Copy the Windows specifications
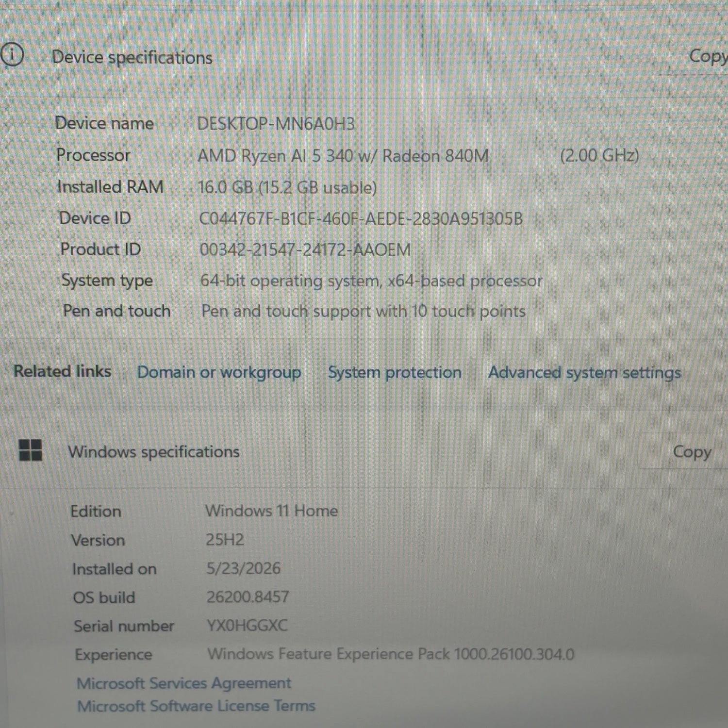728x728 pixels. (692, 451)
